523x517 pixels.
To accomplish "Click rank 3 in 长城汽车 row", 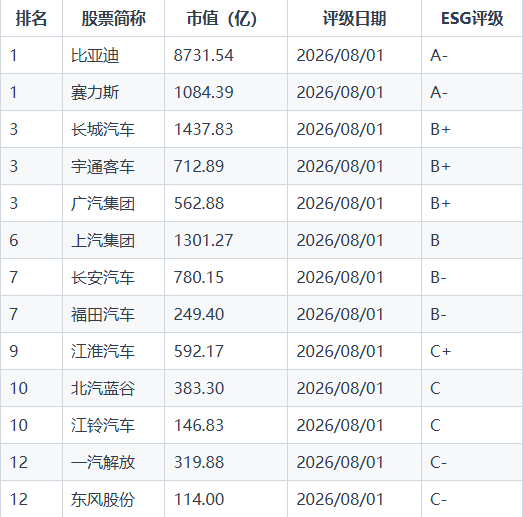I will coord(14,129).
